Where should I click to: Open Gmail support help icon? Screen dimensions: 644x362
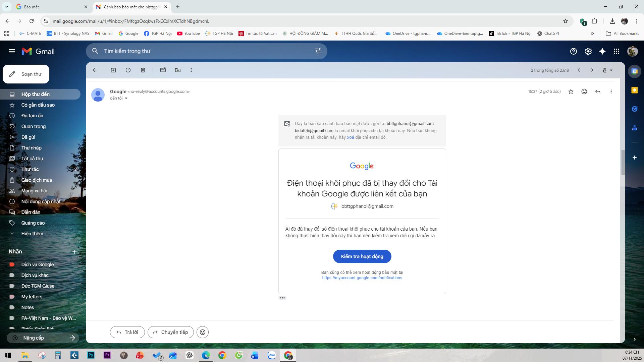point(574,51)
